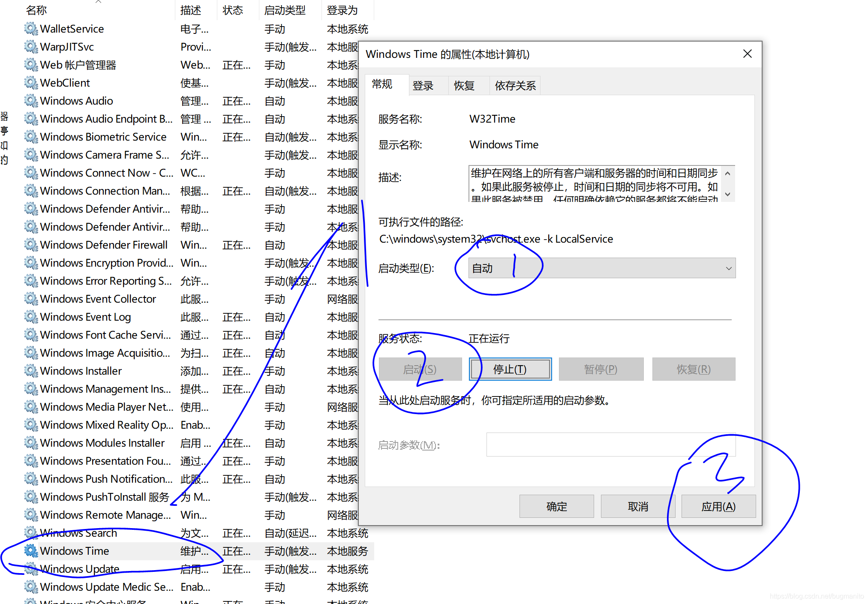Click the gear icon beside WalletService

30,29
